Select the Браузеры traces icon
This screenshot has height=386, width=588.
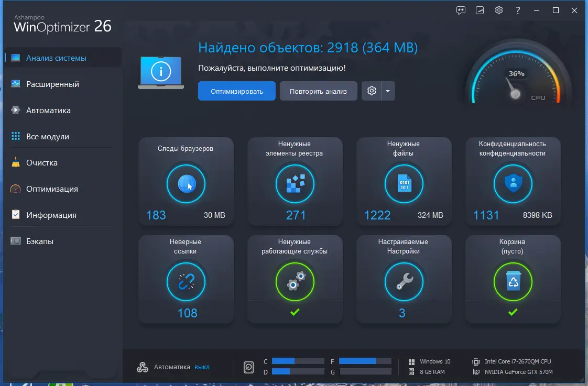click(x=186, y=184)
